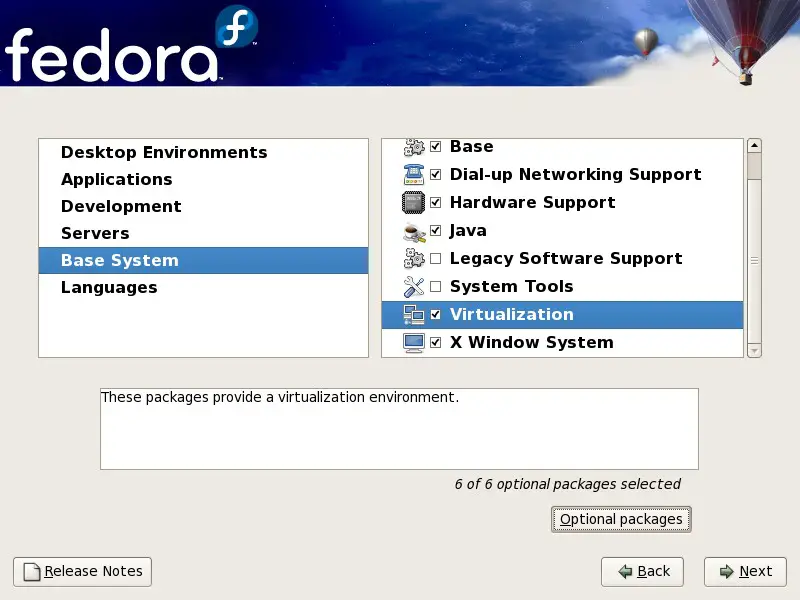Uncheck the Hardware Support checkbox

(x=436, y=203)
